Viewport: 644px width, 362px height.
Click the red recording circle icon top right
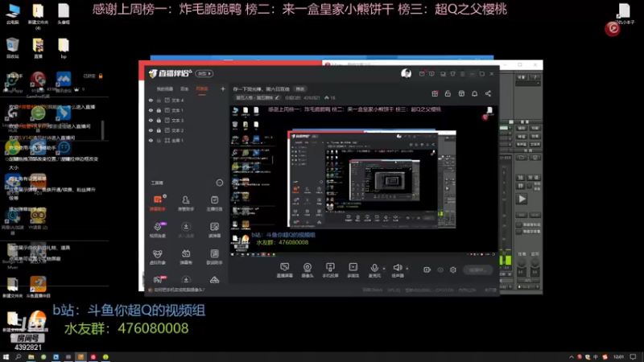click(613, 28)
